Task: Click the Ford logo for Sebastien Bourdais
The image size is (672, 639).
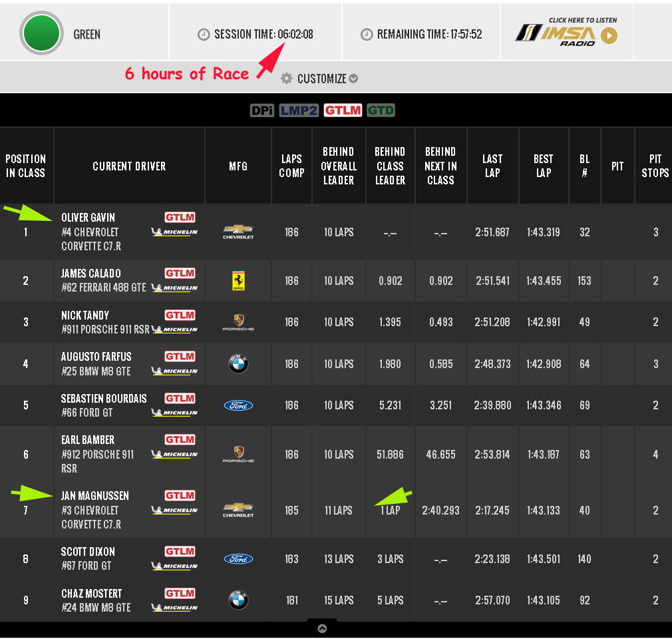Action: coord(238,405)
